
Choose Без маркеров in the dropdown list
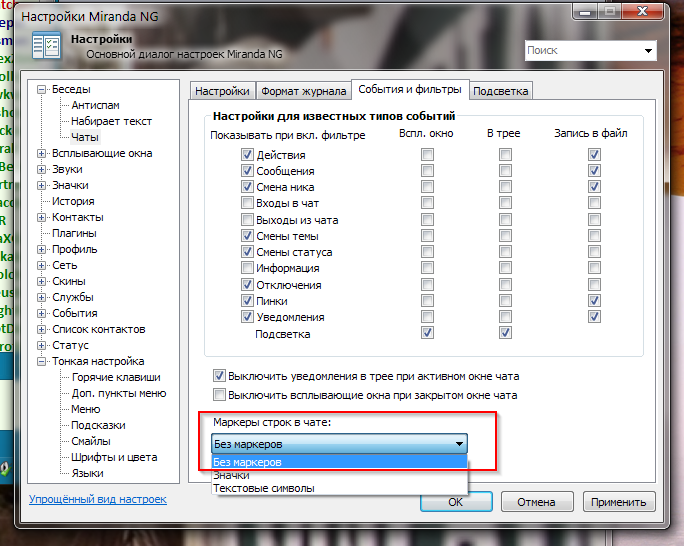pos(339,462)
